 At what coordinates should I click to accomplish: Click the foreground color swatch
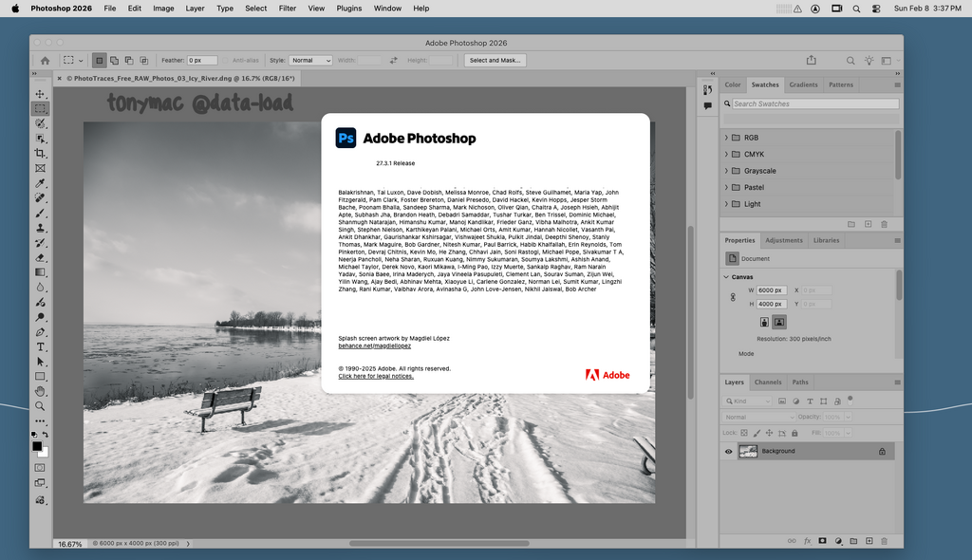[37, 446]
